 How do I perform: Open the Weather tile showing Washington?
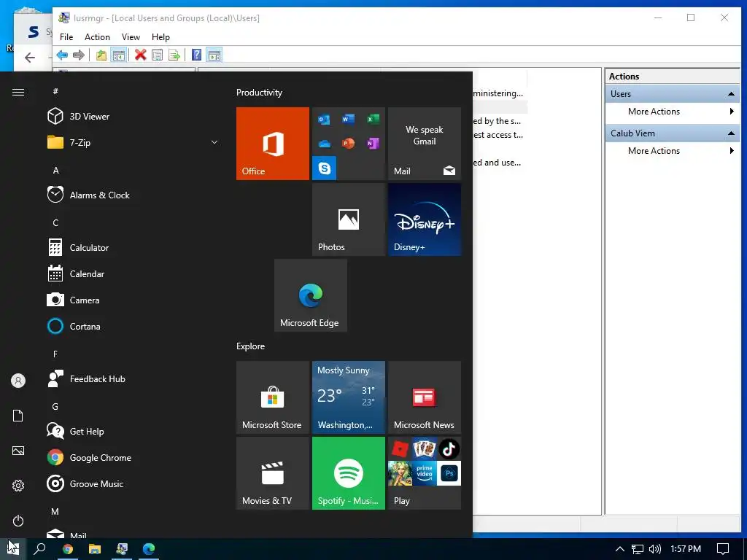click(349, 397)
